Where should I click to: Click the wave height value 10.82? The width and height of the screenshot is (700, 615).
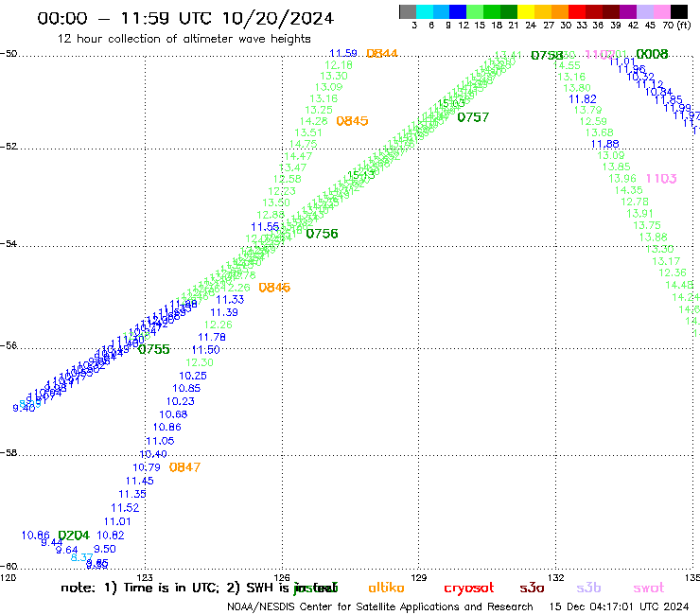point(111,536)
